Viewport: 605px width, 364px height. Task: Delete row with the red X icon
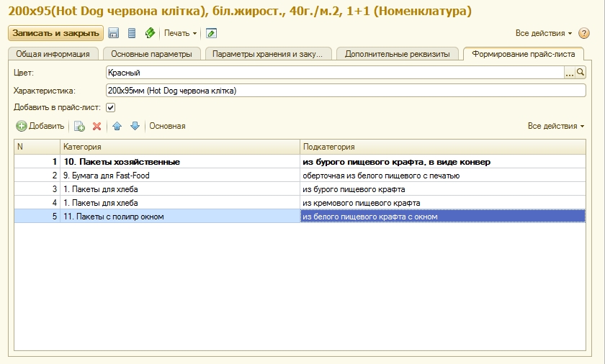coord(97,127)
